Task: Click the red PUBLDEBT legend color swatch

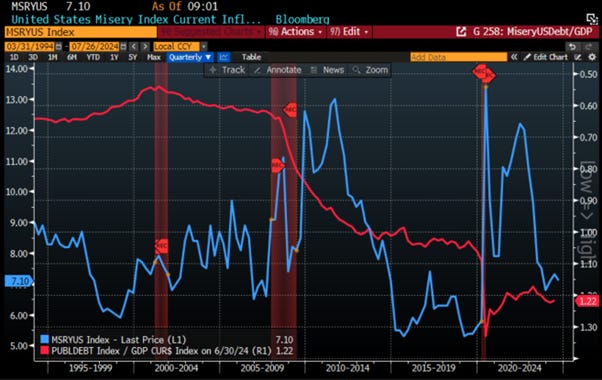Action: 45,350
